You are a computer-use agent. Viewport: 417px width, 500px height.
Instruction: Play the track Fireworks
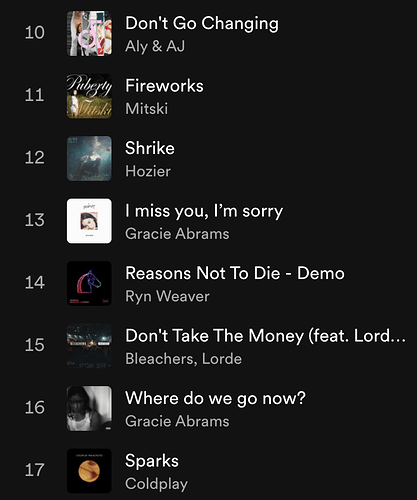point(164,86)
